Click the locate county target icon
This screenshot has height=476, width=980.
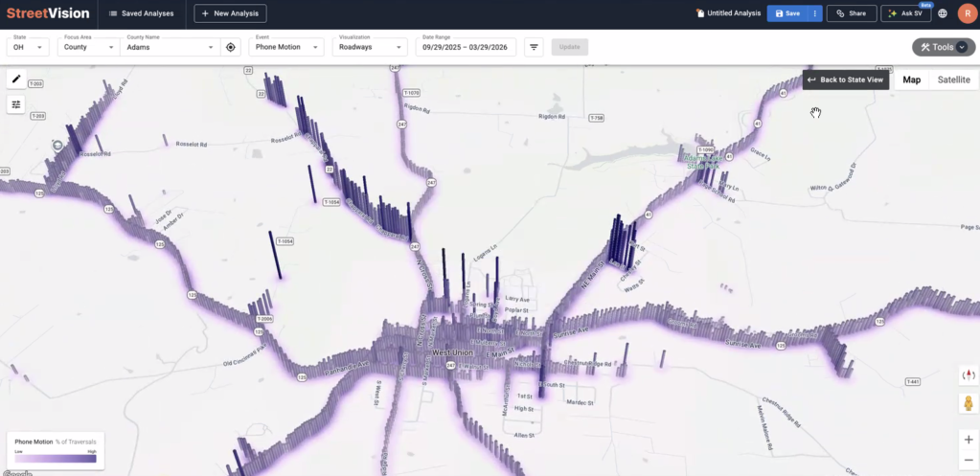[230, 47]
